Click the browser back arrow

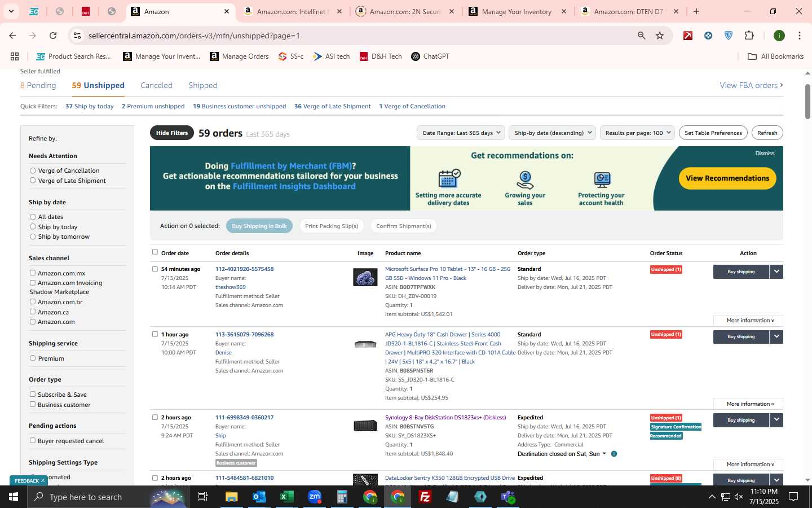[x=12, y=36]
